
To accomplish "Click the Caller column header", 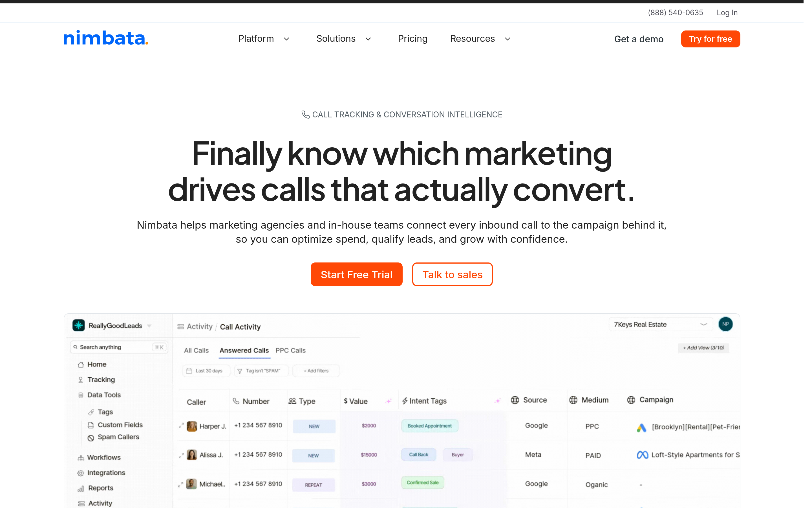I will (196, 402).
